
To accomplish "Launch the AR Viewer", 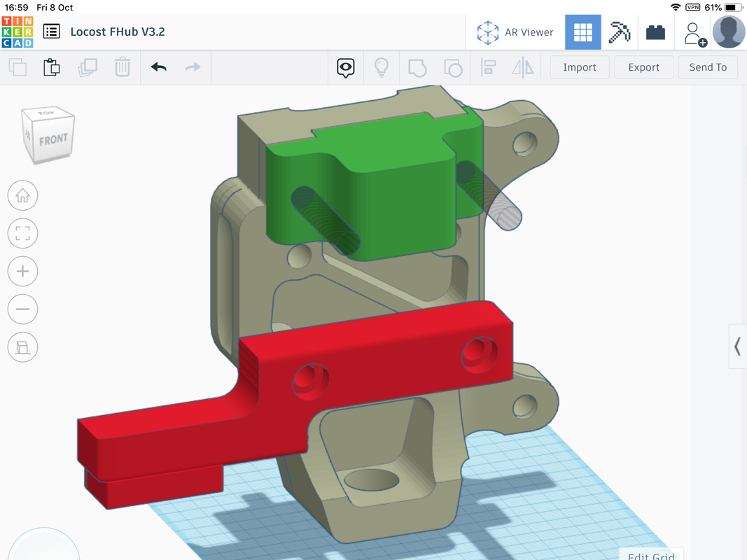I will tap(515, 32).
